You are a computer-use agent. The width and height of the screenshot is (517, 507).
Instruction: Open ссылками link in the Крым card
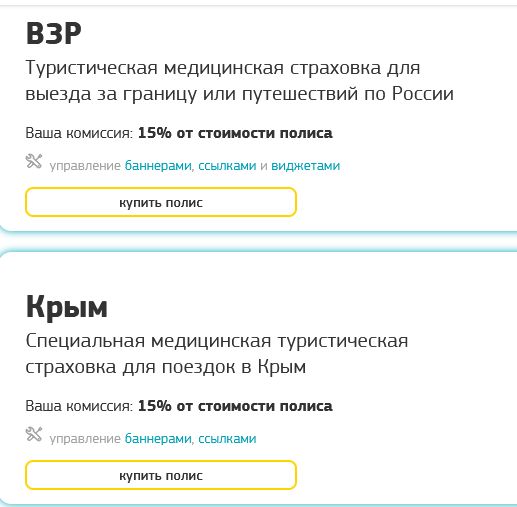(227, 438)
